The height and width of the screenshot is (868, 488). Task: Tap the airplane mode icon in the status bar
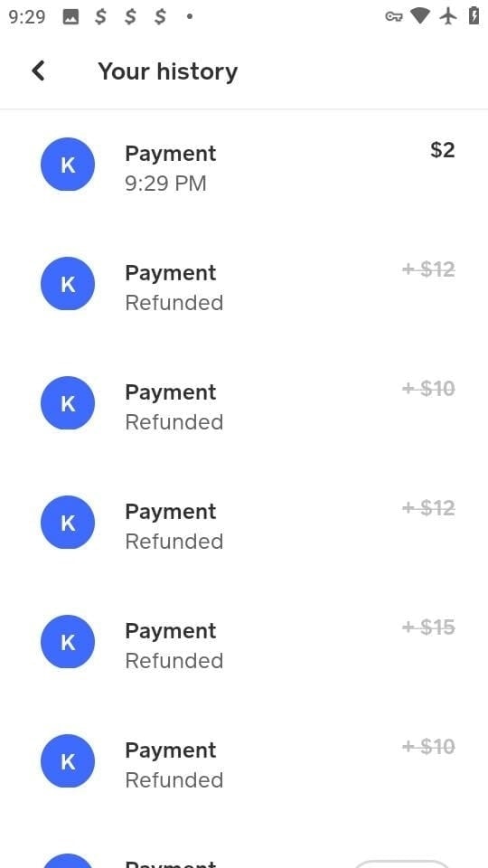(448, 16)
